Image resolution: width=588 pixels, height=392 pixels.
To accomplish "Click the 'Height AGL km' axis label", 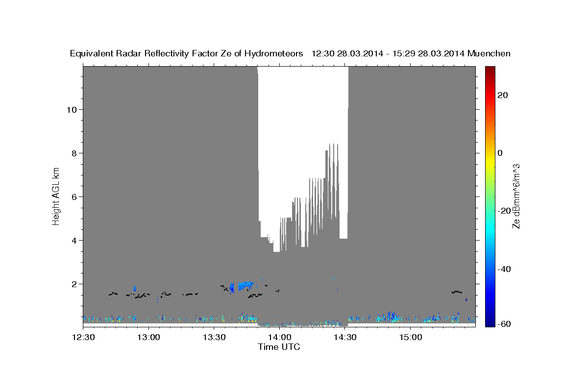I will 56,196.
